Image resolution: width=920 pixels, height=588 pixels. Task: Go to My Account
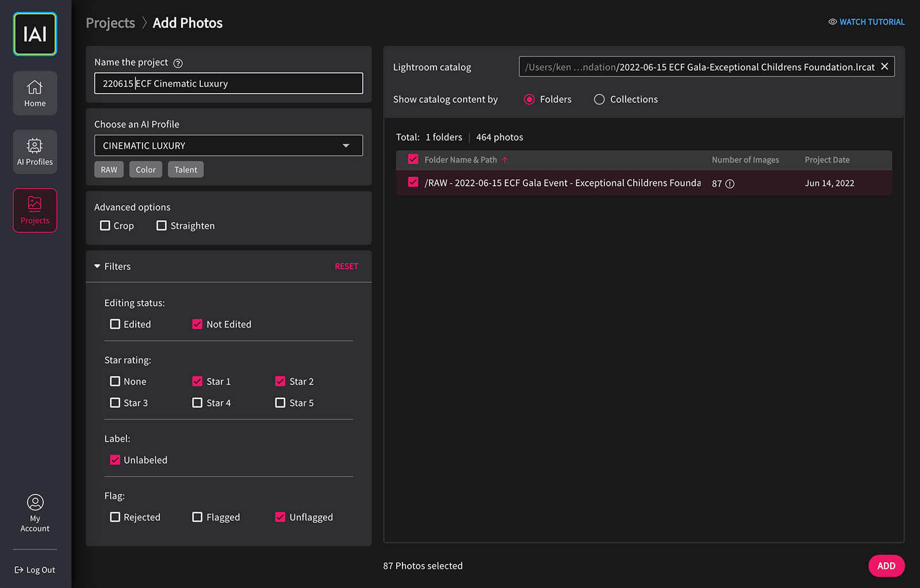[x=35, y=513]
